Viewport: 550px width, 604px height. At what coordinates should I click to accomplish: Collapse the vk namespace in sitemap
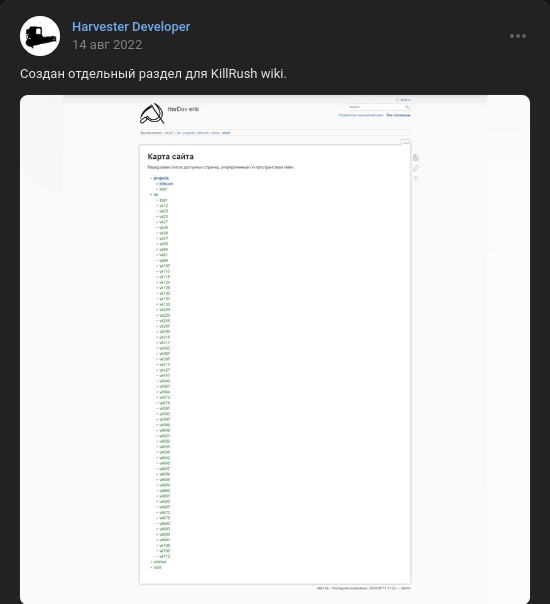click(156, 195)
